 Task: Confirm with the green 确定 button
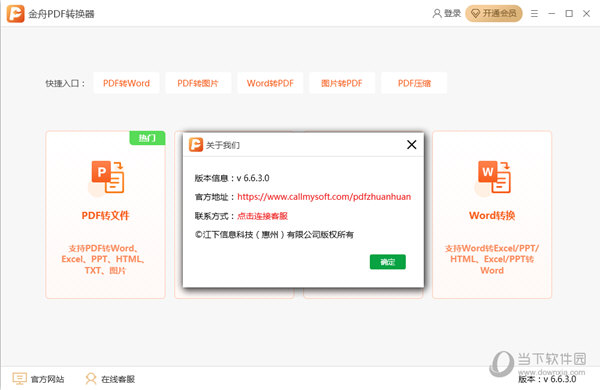coord(388,262)
